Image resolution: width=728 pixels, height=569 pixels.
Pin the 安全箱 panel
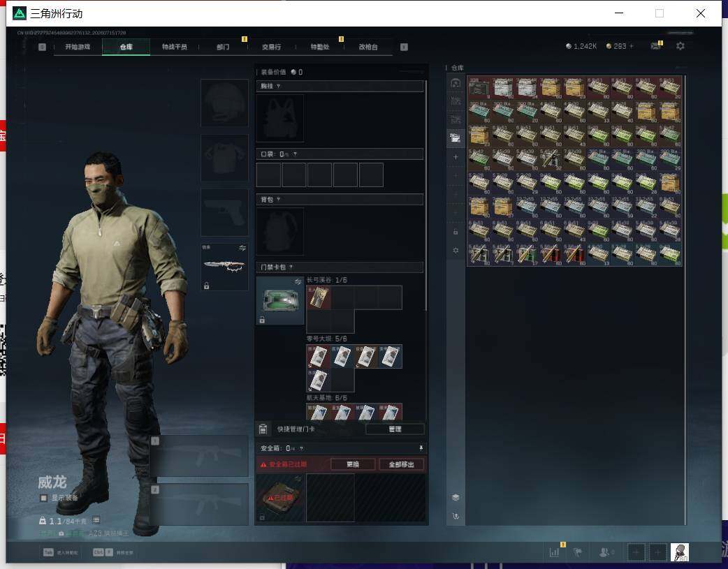(421, 448)
